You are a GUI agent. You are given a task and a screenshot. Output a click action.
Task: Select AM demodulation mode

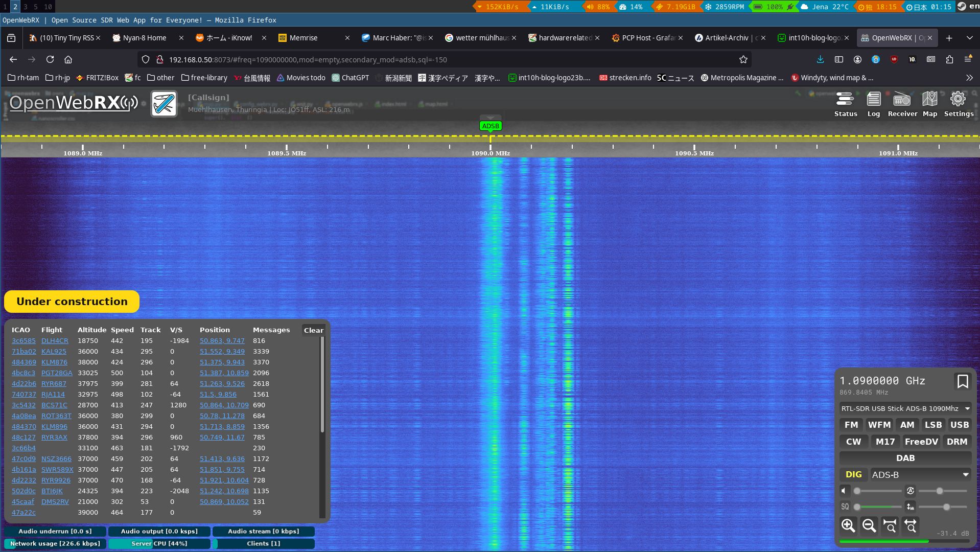pyautogui.click(x=907, y=425)
